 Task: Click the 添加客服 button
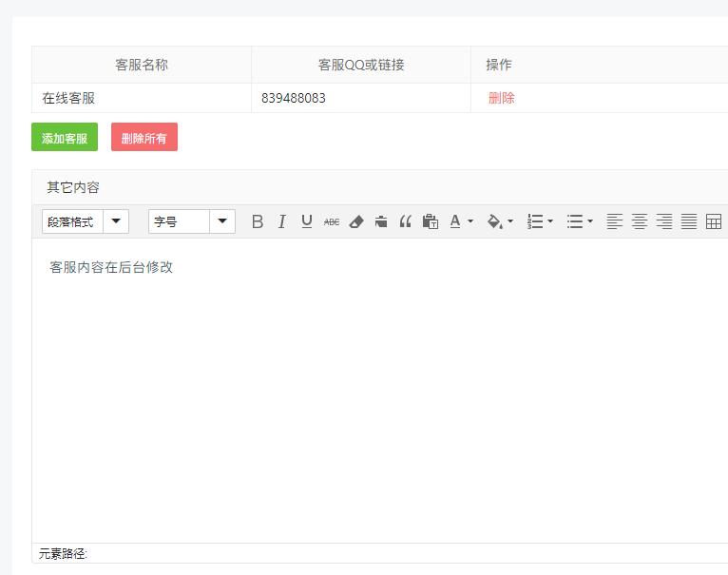(65, 137)
